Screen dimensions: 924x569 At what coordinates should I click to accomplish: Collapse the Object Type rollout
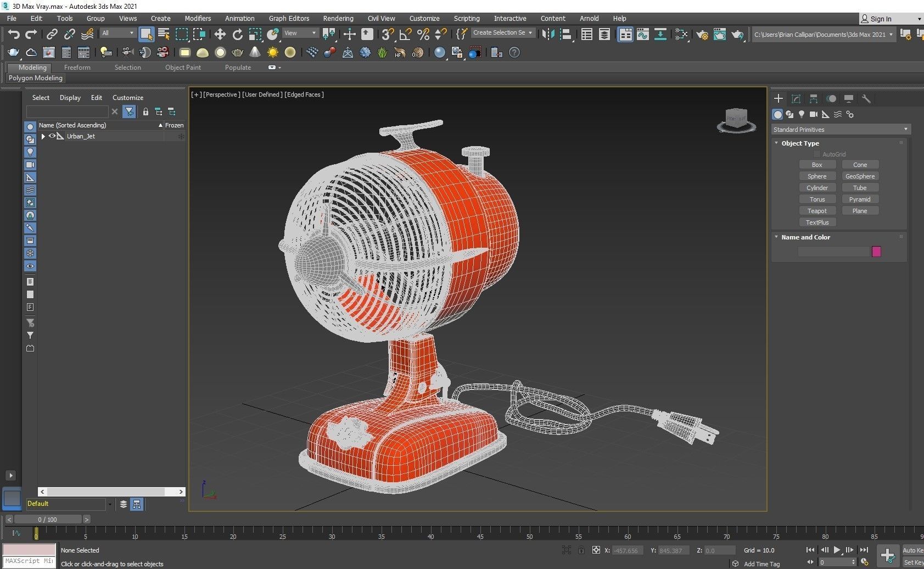(776, 143)
